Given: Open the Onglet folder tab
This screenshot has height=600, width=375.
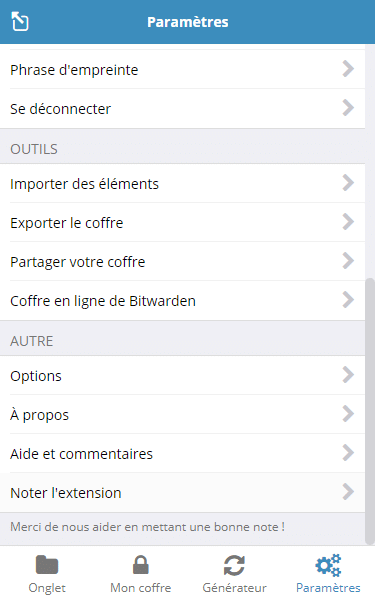Looking at the screenshot, I should [x=47, y=573].
